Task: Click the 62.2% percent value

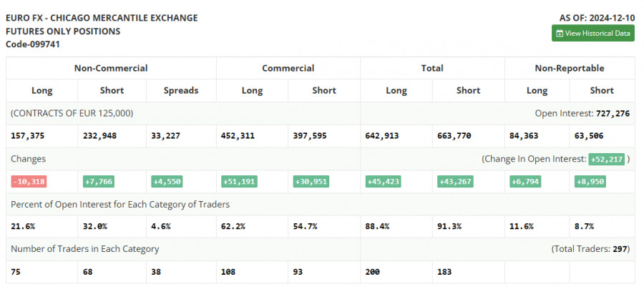Action: 233,226
